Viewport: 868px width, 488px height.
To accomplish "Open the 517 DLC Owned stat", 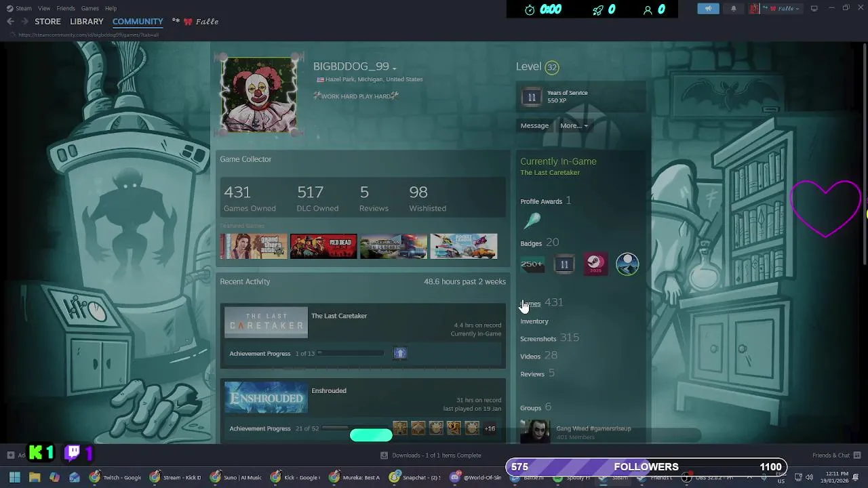I will pos(317,199).
